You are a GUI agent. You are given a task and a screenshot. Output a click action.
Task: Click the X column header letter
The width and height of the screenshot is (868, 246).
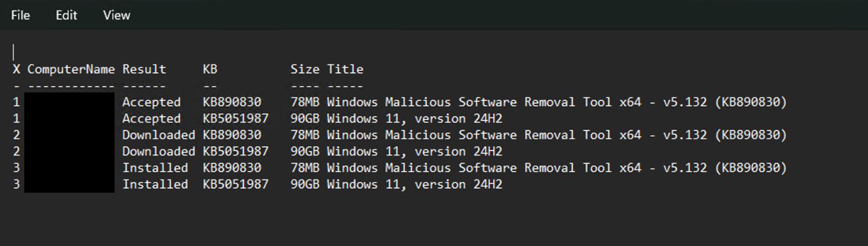pos(16,69)
